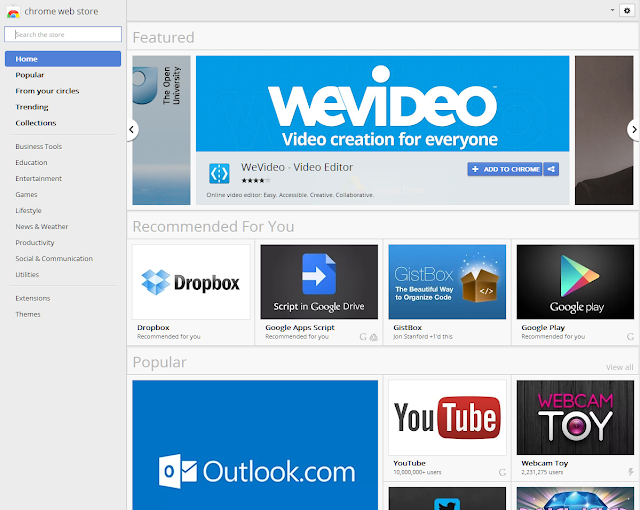640x510 pixels.
Task: Open the Utilities category
Action: 27,275
